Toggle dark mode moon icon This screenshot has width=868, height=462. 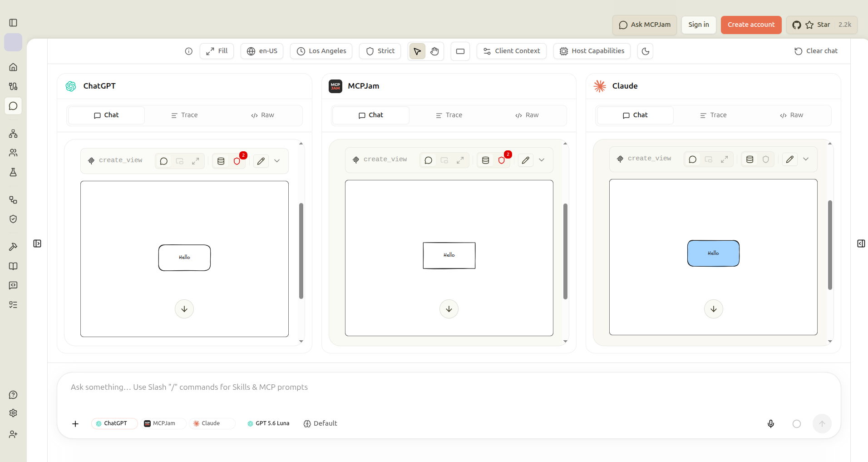pos(646,51)
